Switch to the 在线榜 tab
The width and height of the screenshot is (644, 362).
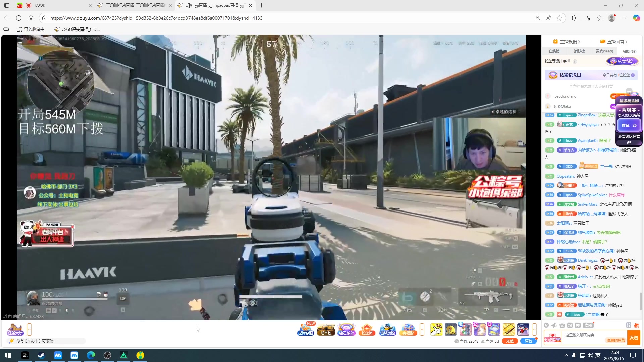[554, 51]
